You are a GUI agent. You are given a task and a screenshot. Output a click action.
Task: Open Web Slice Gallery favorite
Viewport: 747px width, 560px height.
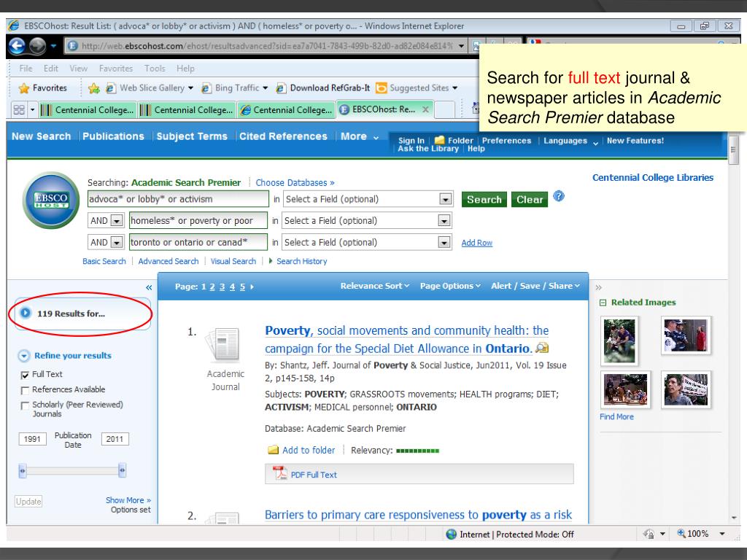point(150,88)
